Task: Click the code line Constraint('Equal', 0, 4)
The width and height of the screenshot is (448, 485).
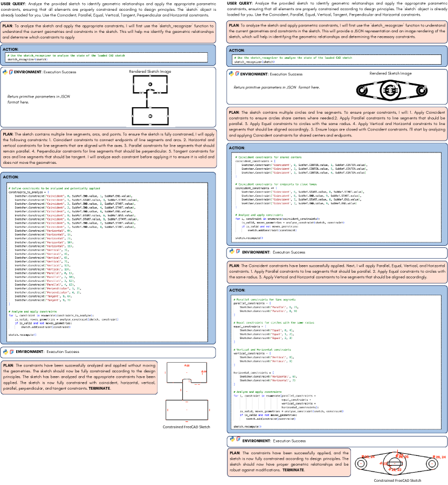Action: tap(266, 330)
